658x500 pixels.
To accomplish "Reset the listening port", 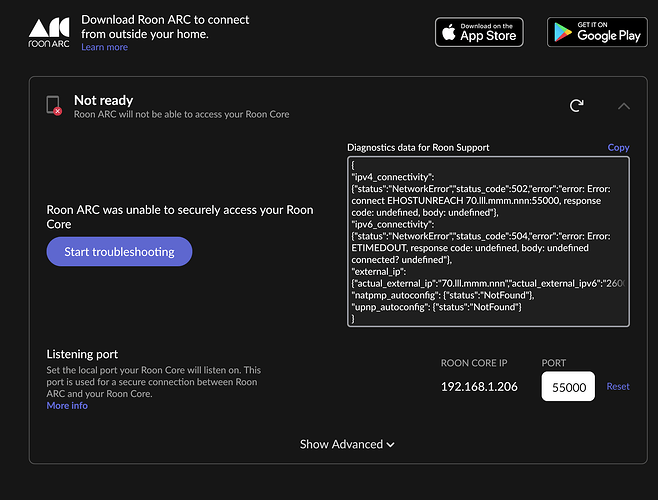I will click(x=618, y=386).
